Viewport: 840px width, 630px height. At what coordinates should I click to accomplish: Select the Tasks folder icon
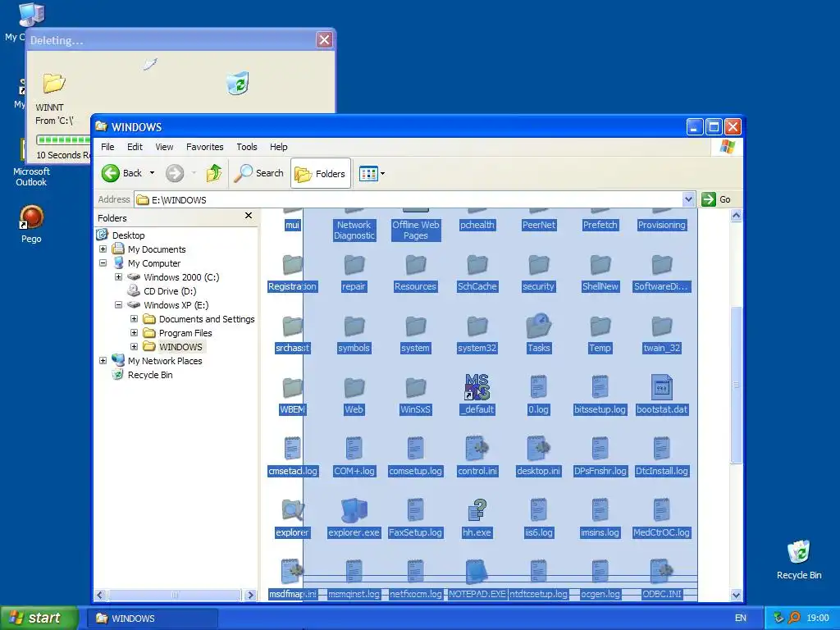click(538, 326)
